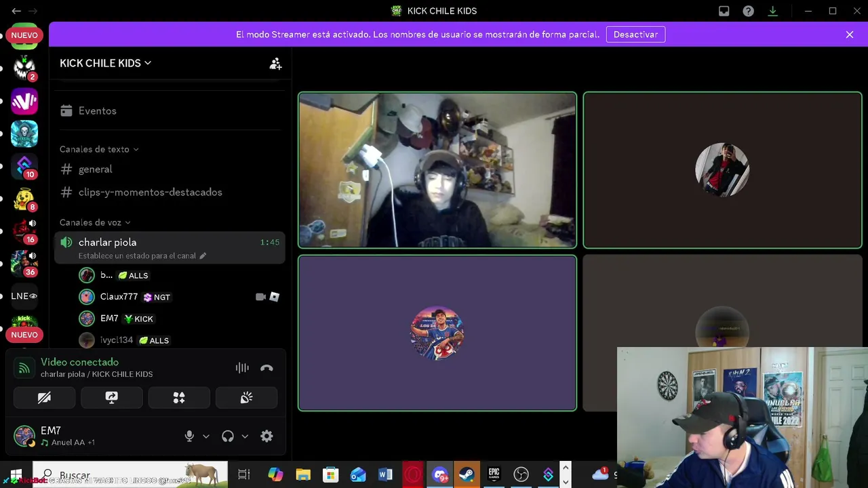Go back with the left arrow
This screenshot has height=488, width=868.
(x=16, y=11)
